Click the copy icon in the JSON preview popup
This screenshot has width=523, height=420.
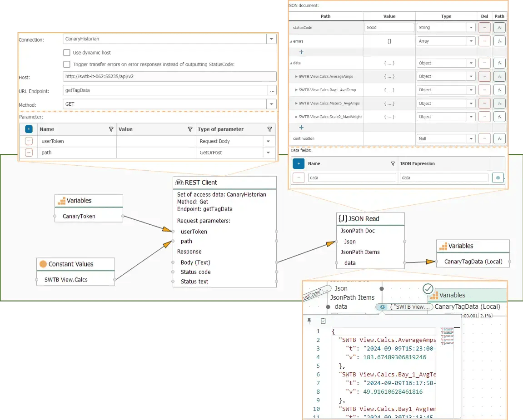tap(323, 321)
